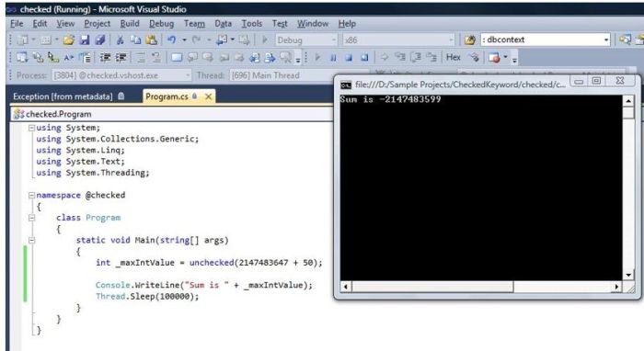Screen dimensions: 644x351
Task: Click the Display Object Member List icon
Action: (x=22, y=57)
